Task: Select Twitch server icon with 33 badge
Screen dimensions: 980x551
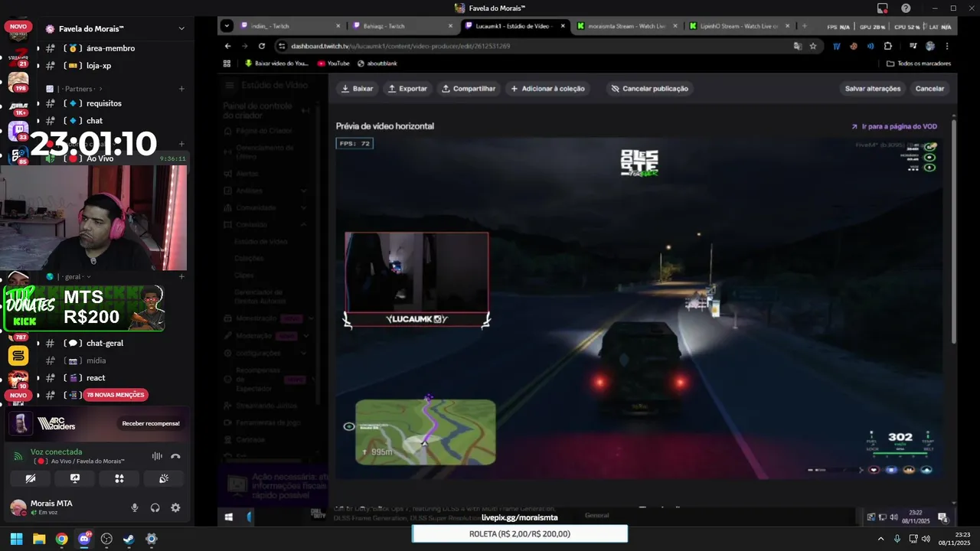Action: click(x=18, y=131)
